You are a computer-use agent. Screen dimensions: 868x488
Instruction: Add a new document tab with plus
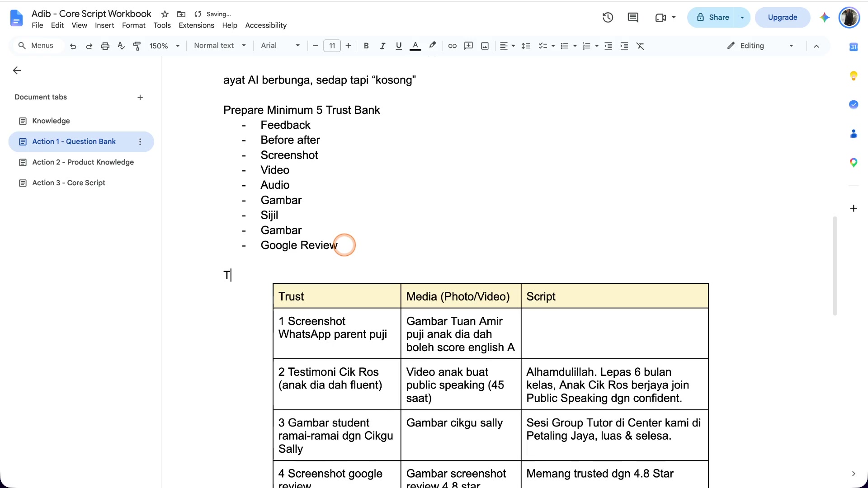140,97
